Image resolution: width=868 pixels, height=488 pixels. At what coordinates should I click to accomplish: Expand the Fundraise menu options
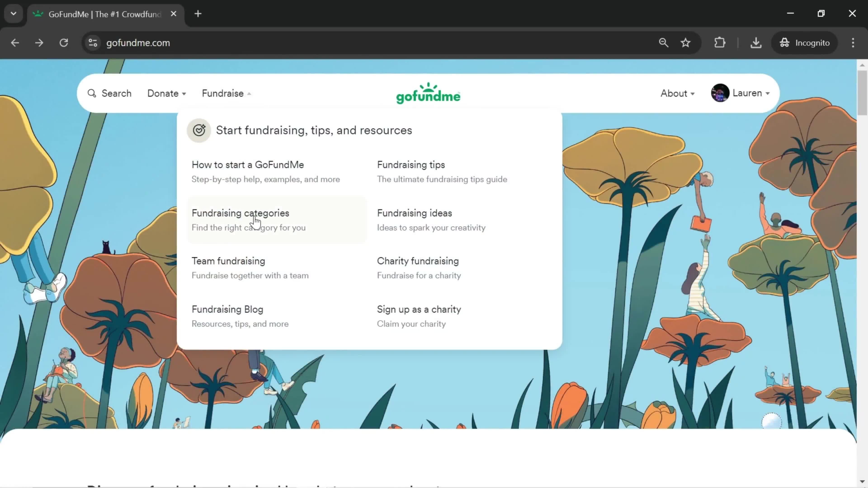coord(226,93)
